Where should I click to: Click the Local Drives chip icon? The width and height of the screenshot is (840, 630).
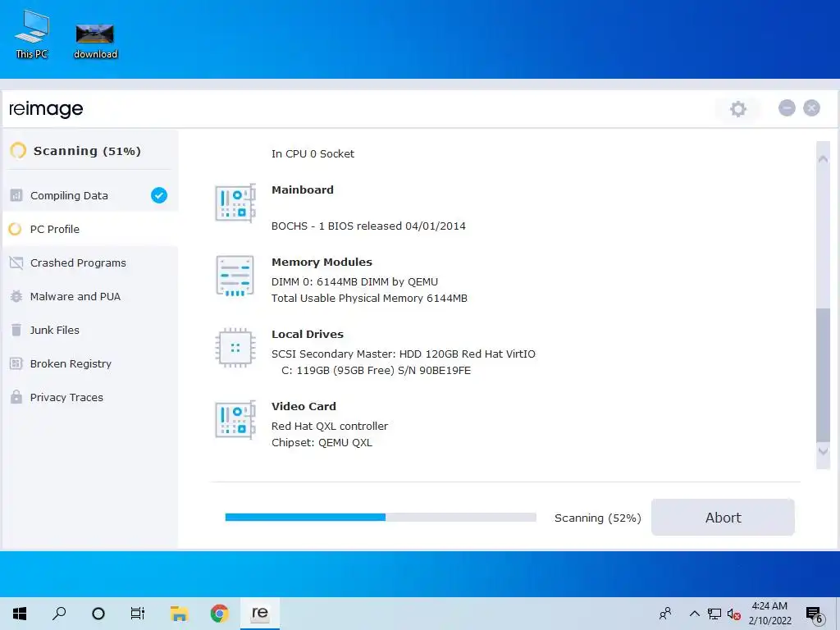(235, 348)
